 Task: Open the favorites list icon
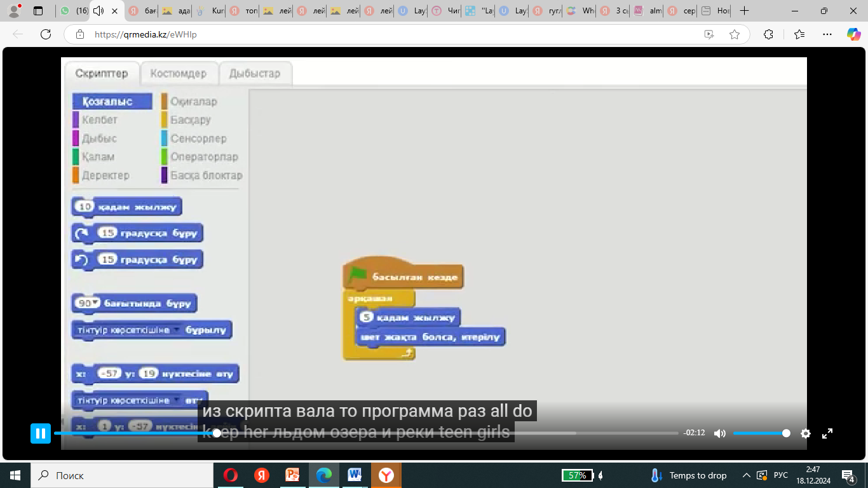[799, 34]
